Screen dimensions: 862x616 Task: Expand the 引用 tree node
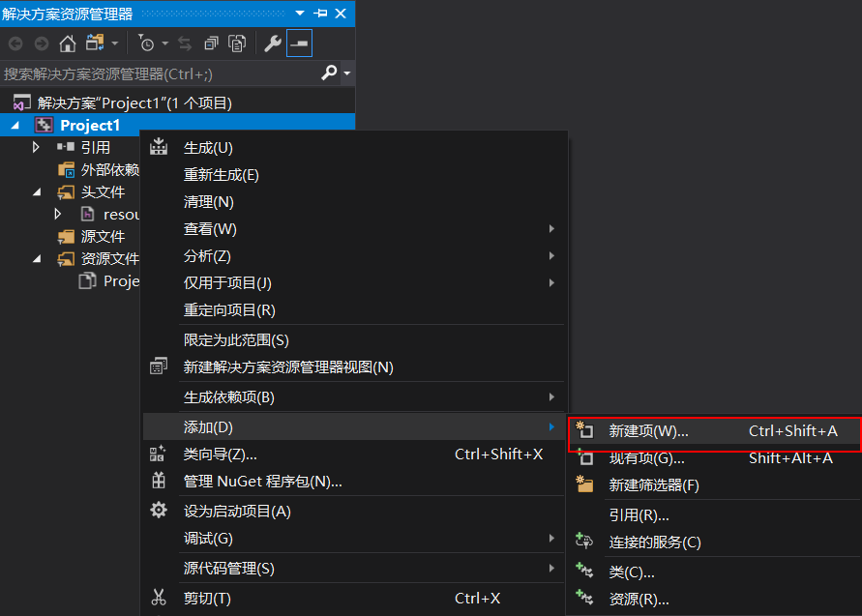click(36, 147)
